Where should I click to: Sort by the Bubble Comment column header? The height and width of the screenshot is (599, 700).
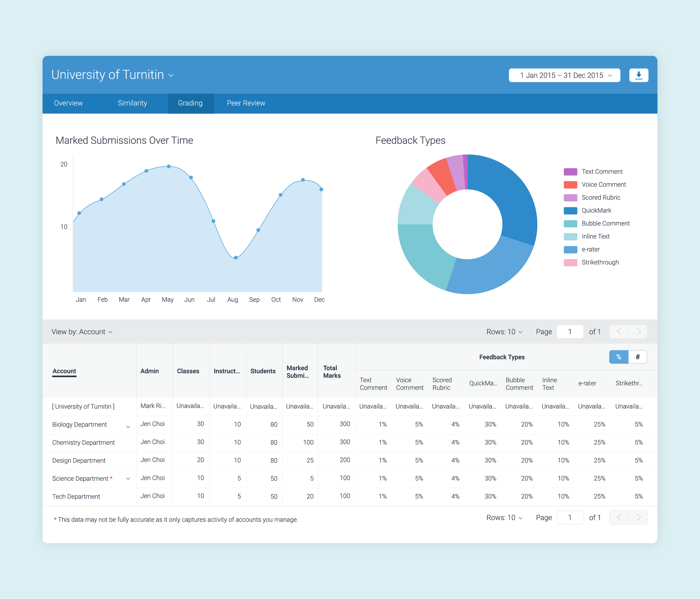pyautogui.click(x=519, y=384)
